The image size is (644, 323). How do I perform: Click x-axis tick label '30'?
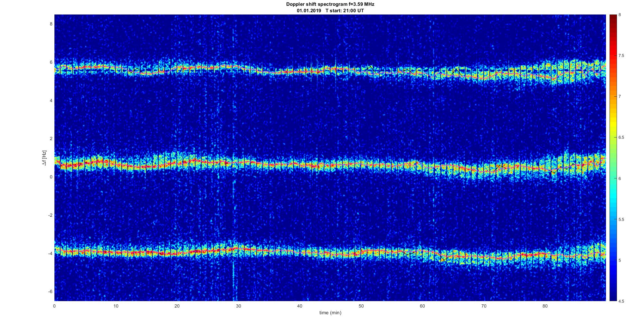(238, 306)
